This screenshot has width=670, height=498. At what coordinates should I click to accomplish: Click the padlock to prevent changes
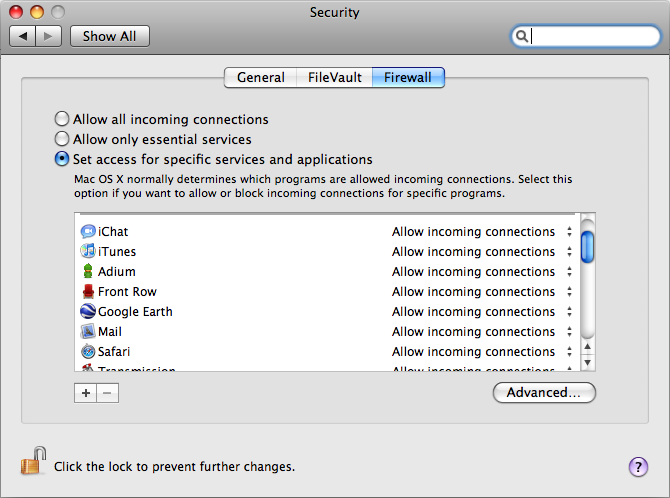[33, 461]
